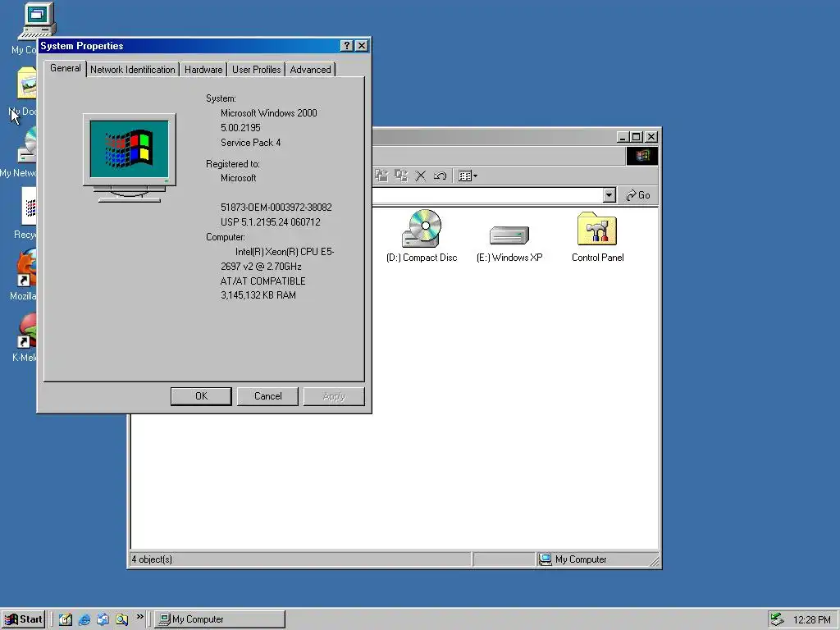The width and height of the screenshot is (840, 630).
Task: Click the 'Microsoft Windows 2000' text
Action: point(269,113)
